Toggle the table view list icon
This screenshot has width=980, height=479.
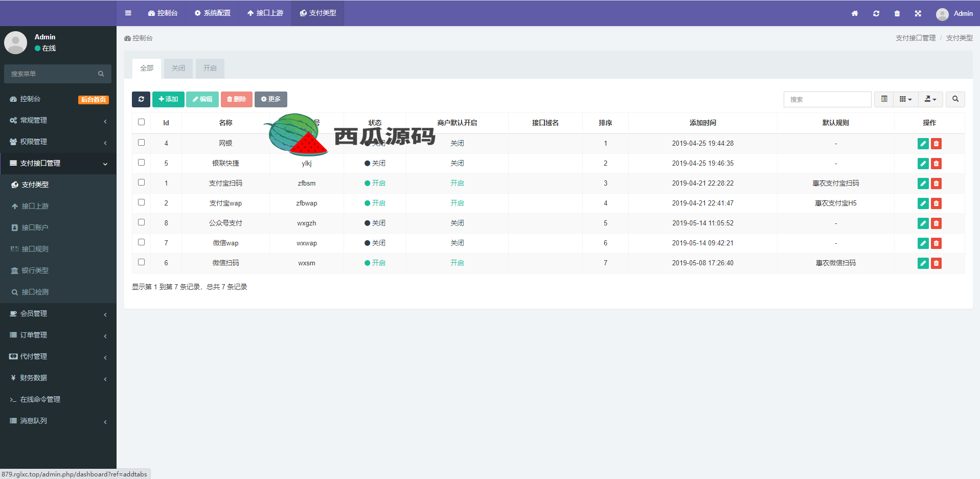[x=884, y=99]
